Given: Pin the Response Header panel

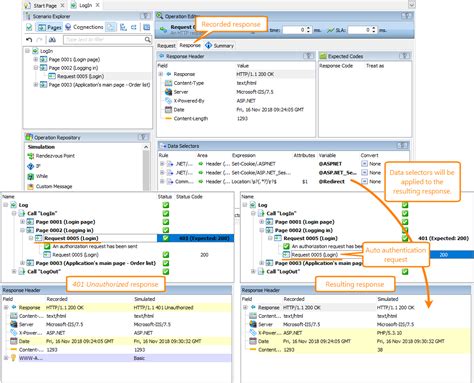Looking at the screenshot, I should (x=308, y=56).
